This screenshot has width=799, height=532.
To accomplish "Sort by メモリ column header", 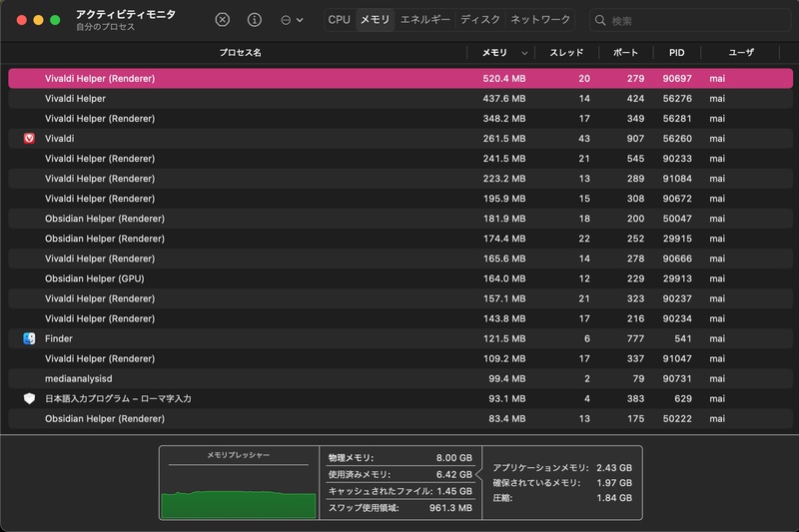I will point(494,53).
